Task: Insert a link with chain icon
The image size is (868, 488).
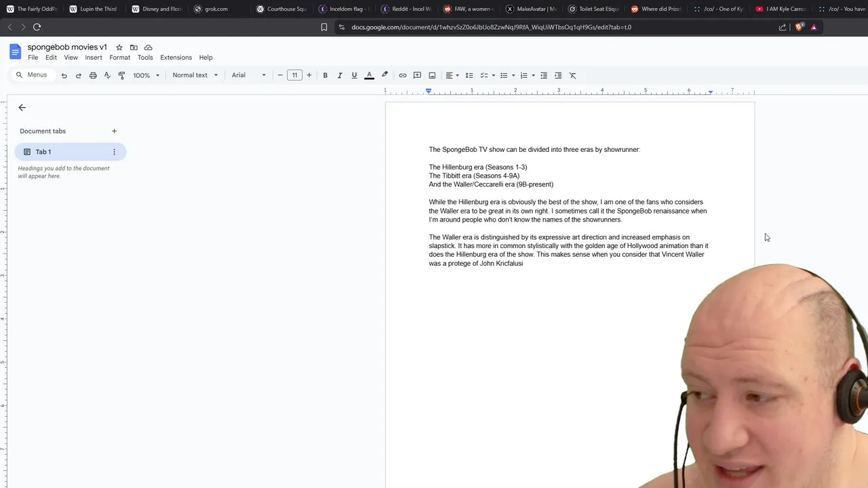Action: point(403,75)
